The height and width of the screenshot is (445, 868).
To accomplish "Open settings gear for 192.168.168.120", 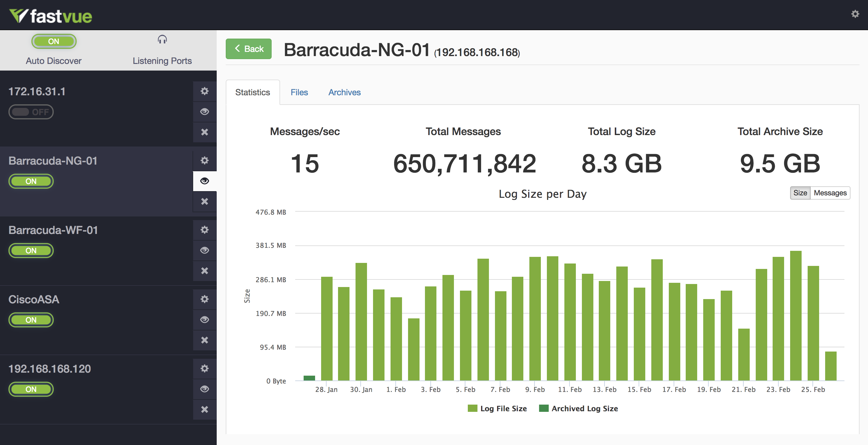I will click(205, 368).
